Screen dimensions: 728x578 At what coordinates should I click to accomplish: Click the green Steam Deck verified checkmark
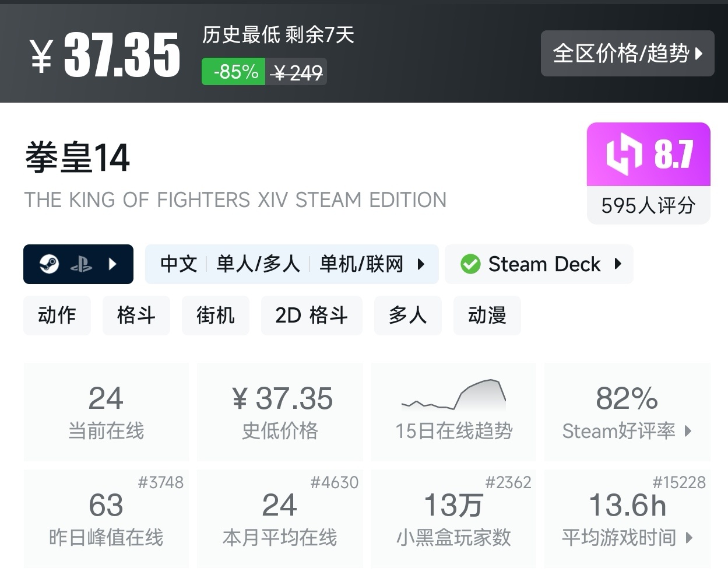[x=470, y=264]
